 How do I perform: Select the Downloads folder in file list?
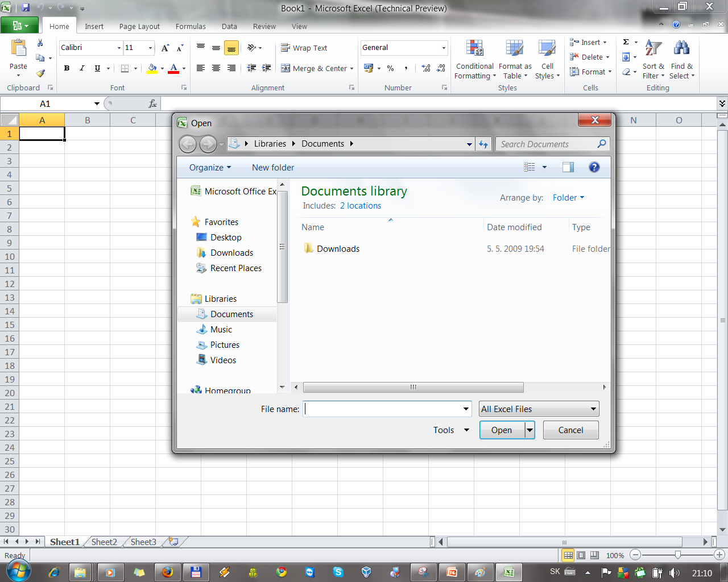pyautogui.click(x=338, y=249)
